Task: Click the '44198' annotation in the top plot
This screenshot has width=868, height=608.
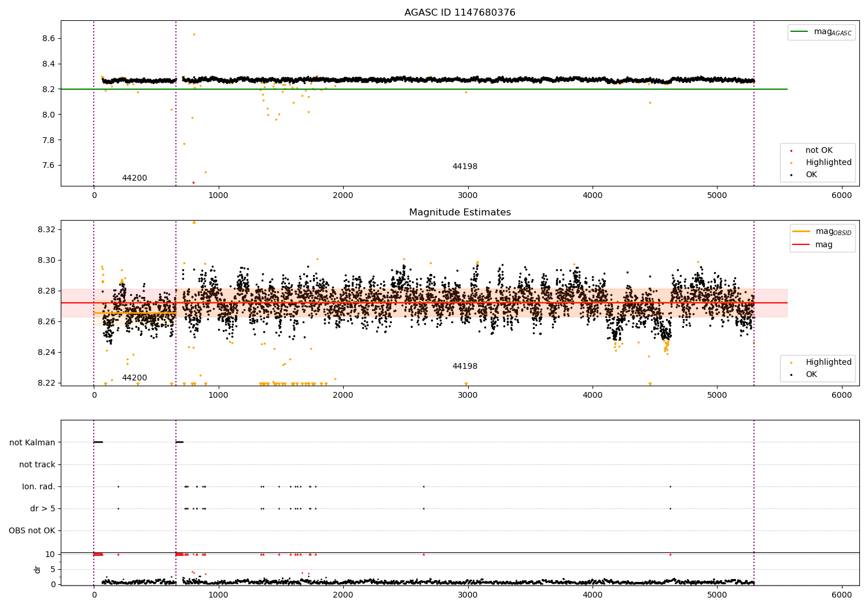Action: coord(465,167)
